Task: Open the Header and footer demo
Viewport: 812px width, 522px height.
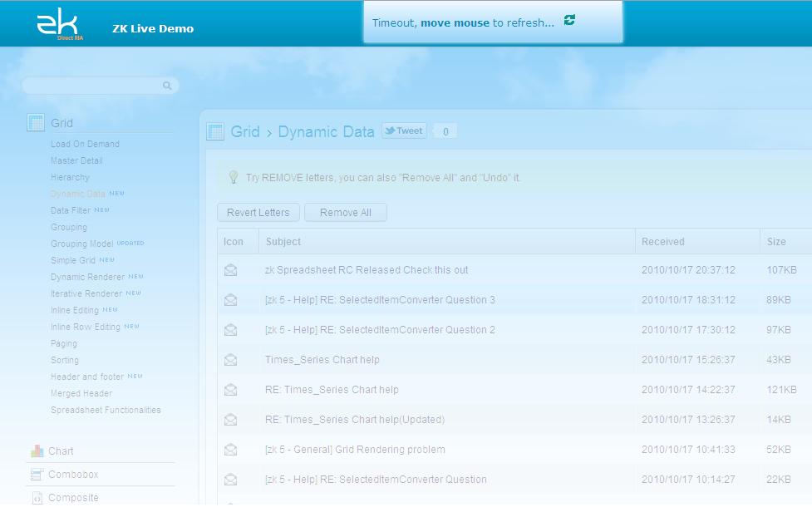Action: (87, 377)
